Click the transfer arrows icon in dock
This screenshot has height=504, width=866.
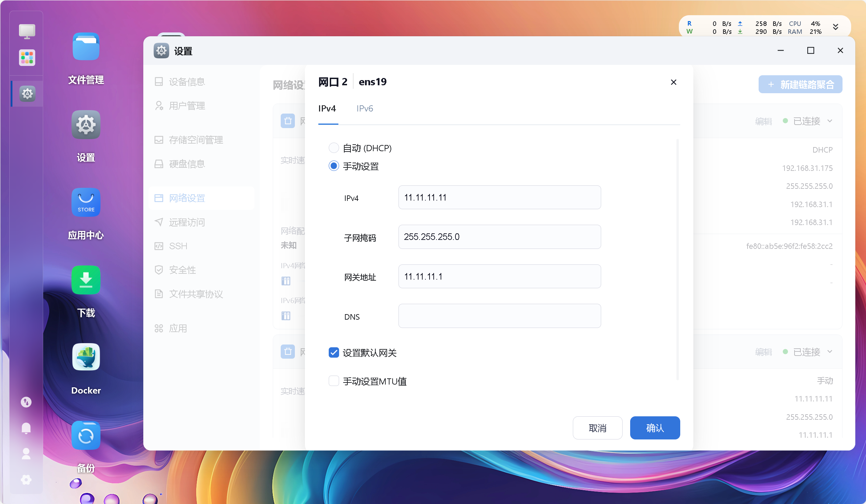(x=26, y=402)
